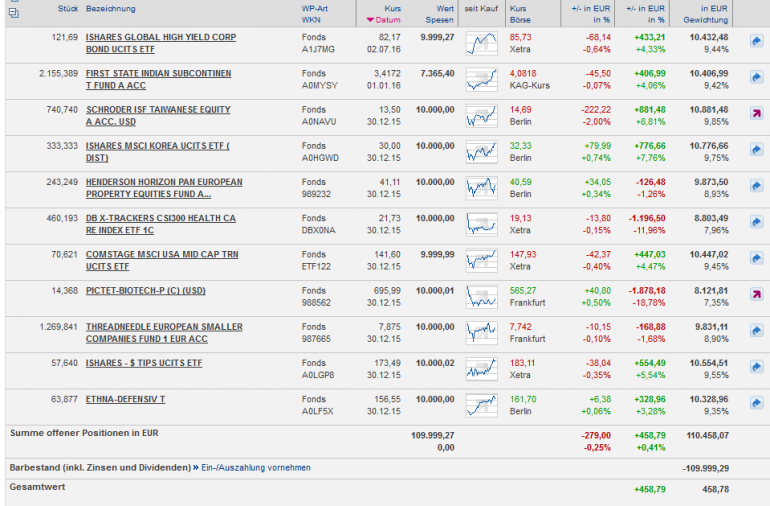
Task: Select total daily change -279,00
Action: click(596, 435)
